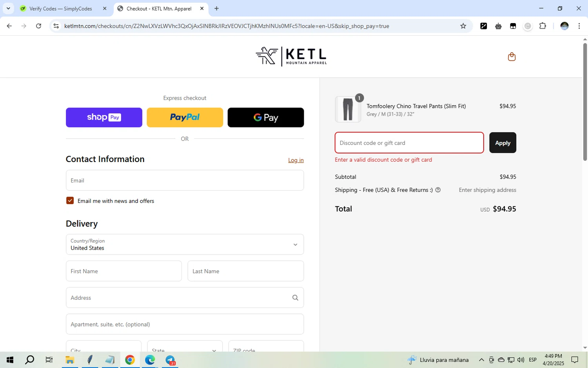
Task: Focus the Last Name field
Action: click(245, 271)
